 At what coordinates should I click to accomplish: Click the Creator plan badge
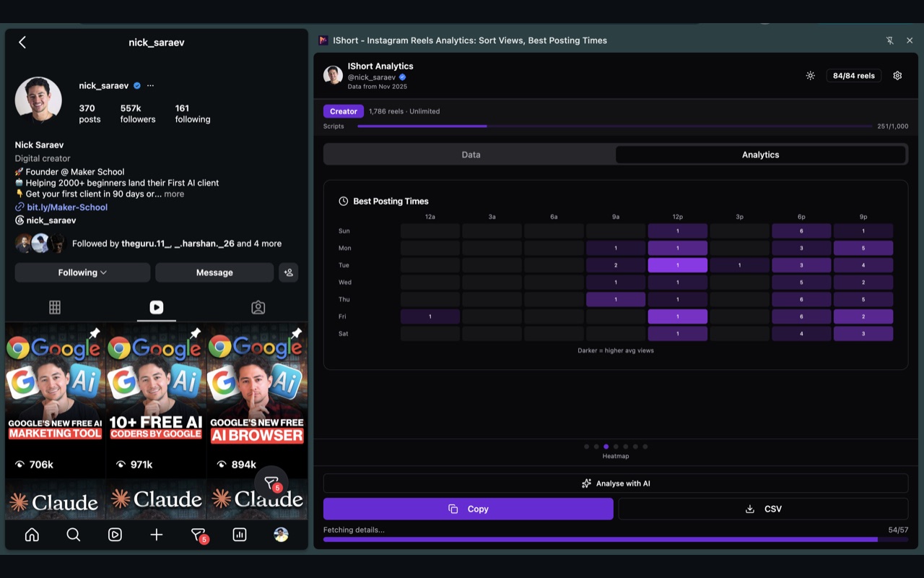[x=344, y=111]
